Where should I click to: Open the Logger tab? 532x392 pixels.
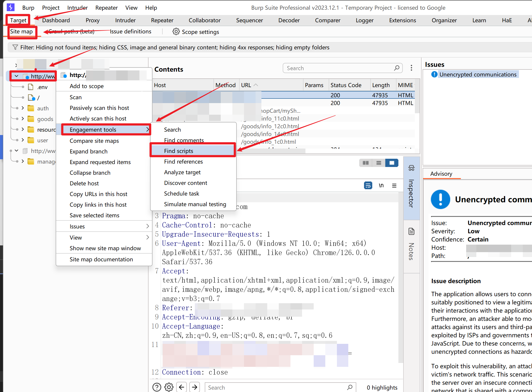365,20
